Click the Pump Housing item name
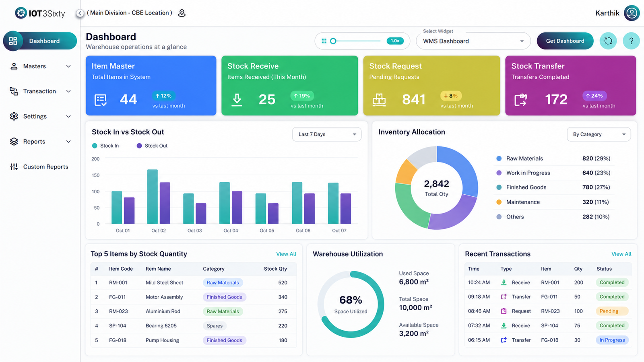 162,340
